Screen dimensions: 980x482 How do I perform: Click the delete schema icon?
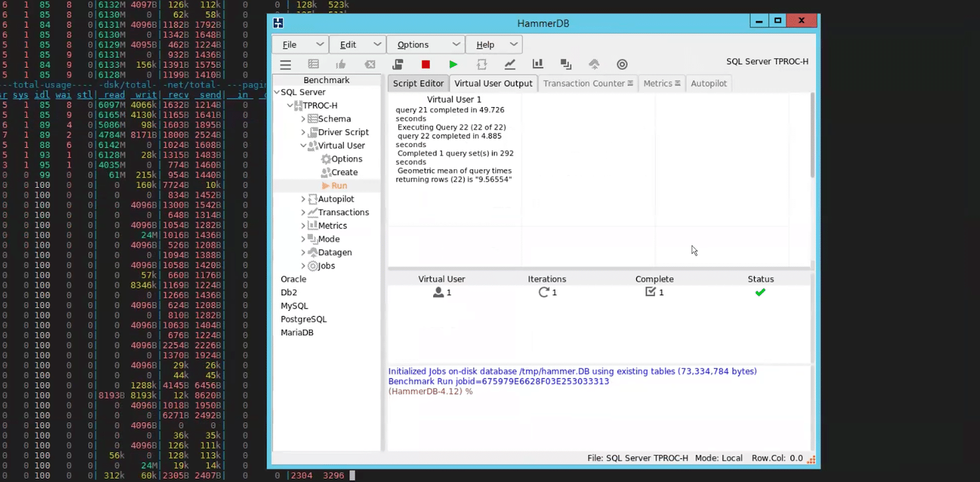click(370, 65)
